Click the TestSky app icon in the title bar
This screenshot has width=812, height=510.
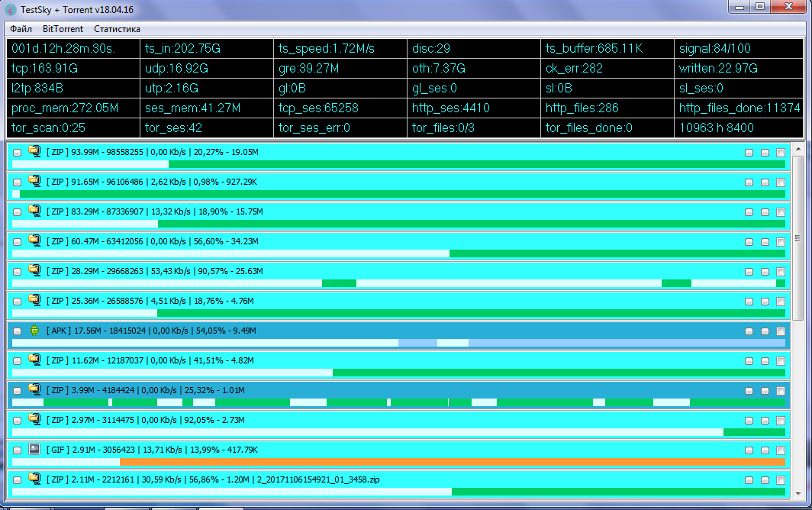tap(11, 9)
